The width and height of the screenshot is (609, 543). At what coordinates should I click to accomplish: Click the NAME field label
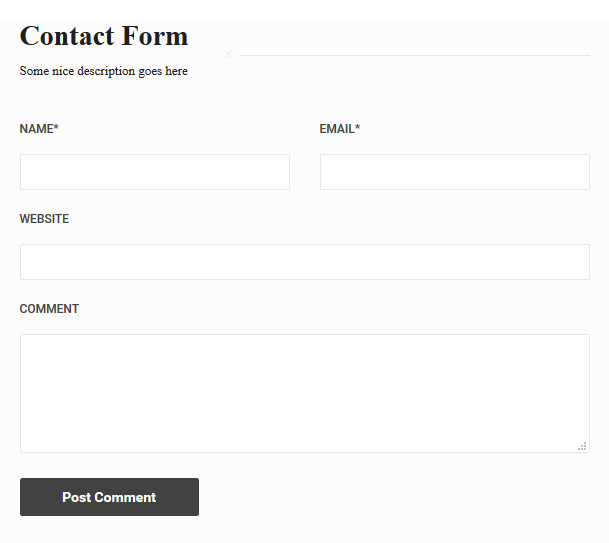coord(36,129)
